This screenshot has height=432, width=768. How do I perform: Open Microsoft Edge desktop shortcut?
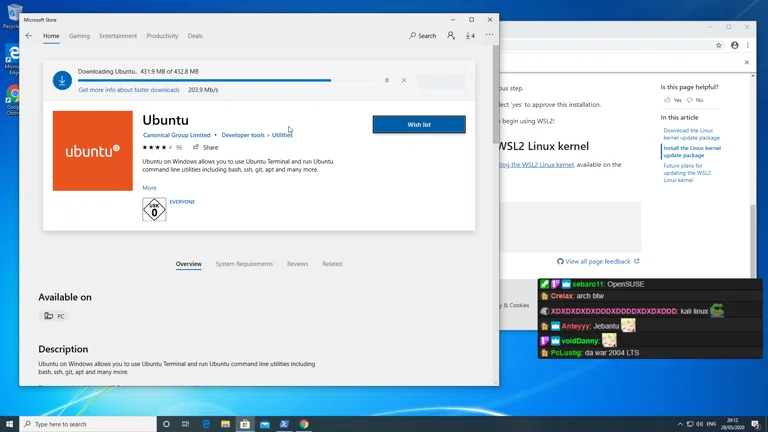coord(13,61)
